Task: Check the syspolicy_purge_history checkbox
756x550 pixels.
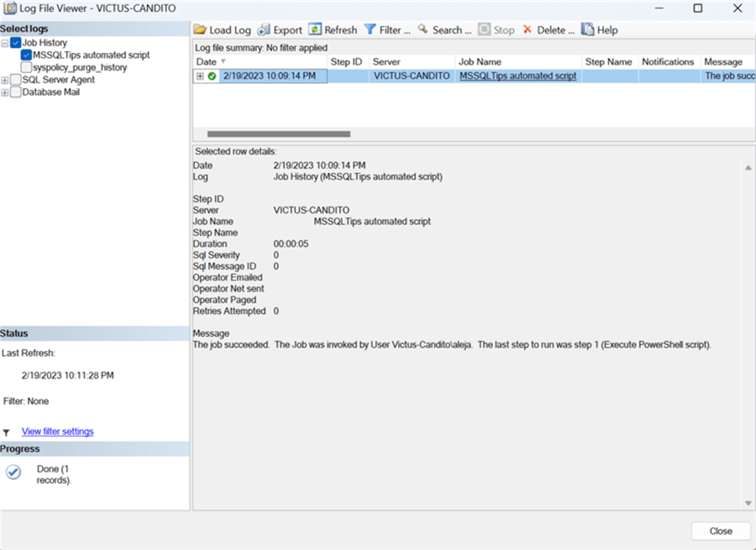Action: pyautogui.click(x=26, y=67)
